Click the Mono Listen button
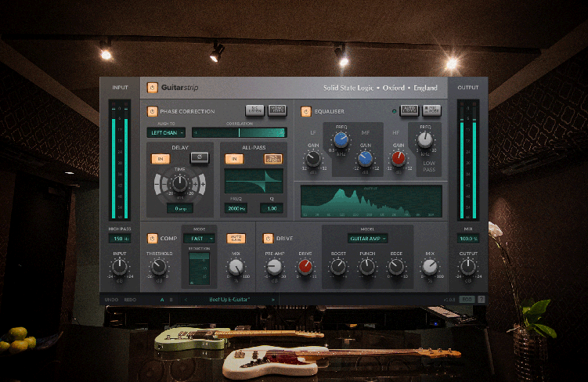This screenshot has width=588, height=382. click(277, 110)
